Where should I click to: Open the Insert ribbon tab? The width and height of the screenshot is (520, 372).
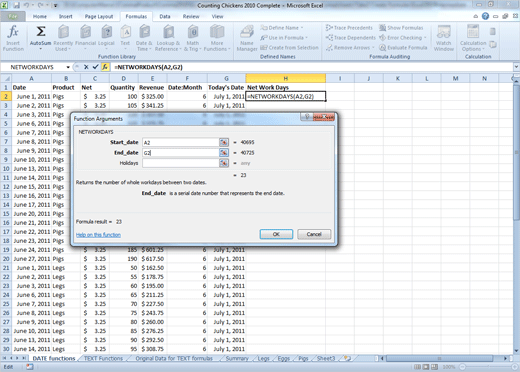(x=66, y=16)
